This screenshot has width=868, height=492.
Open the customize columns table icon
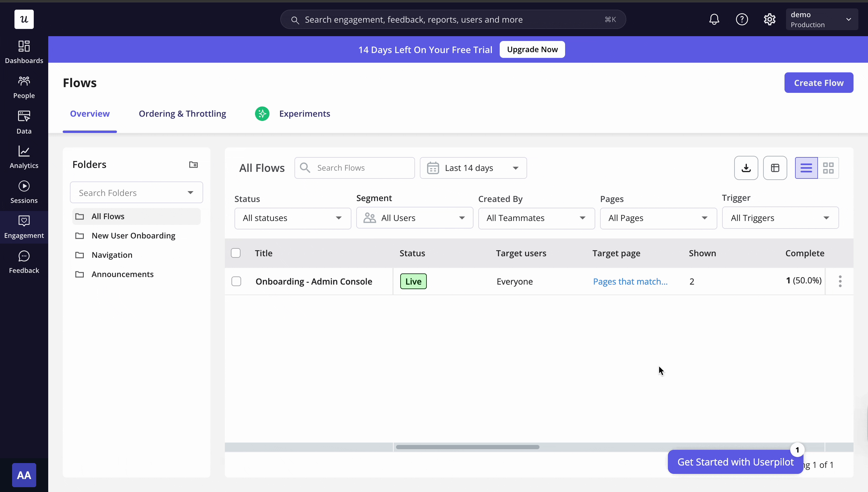pos(775,168)
